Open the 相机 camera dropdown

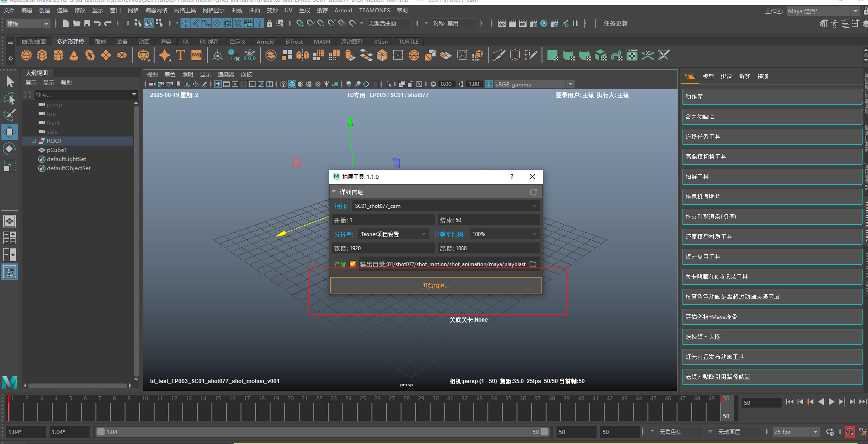(446, 206)
